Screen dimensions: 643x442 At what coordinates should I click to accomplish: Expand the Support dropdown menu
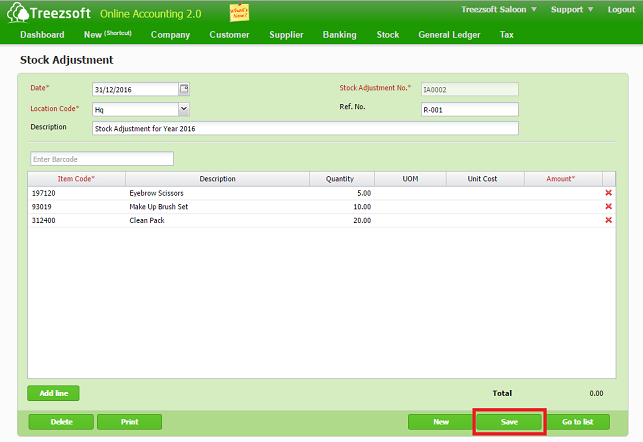(x=573, y=9)
